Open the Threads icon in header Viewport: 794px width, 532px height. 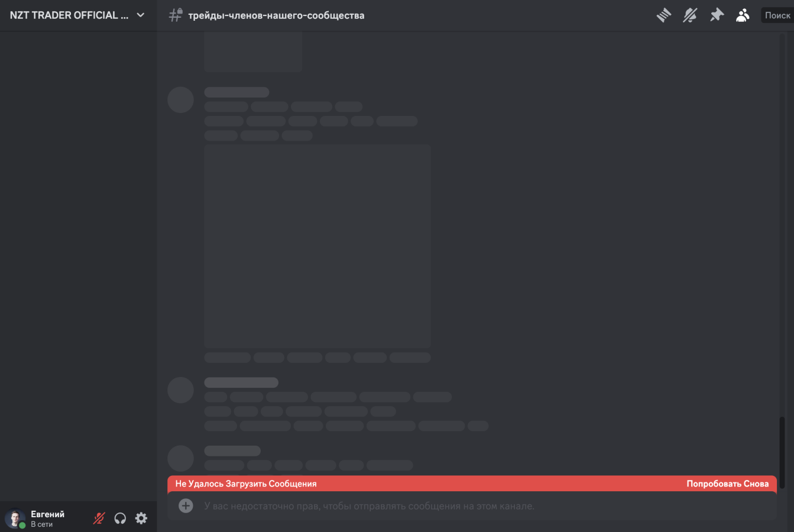664,15
